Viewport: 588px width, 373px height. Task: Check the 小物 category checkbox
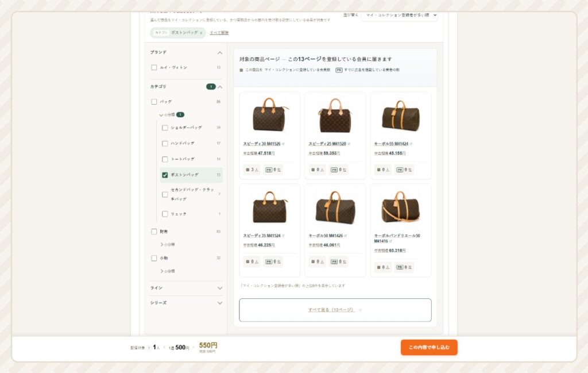click(x=154, y=258)
